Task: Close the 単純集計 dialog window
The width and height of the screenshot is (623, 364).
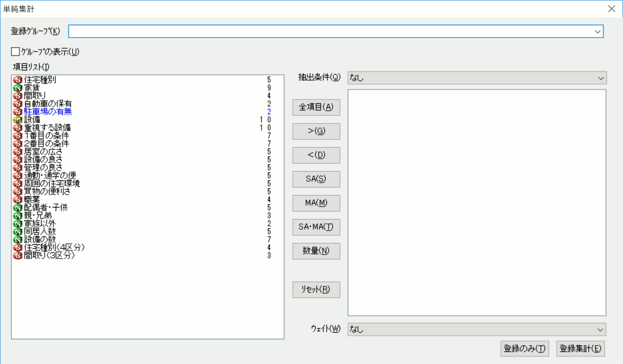Action: click(x=611, y=8)
